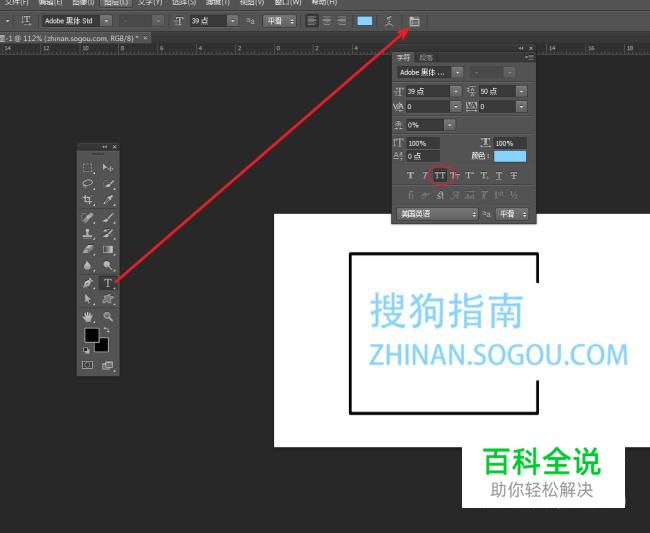
Task: Open Character panel kerning dropdown
Action: (456, 107)
